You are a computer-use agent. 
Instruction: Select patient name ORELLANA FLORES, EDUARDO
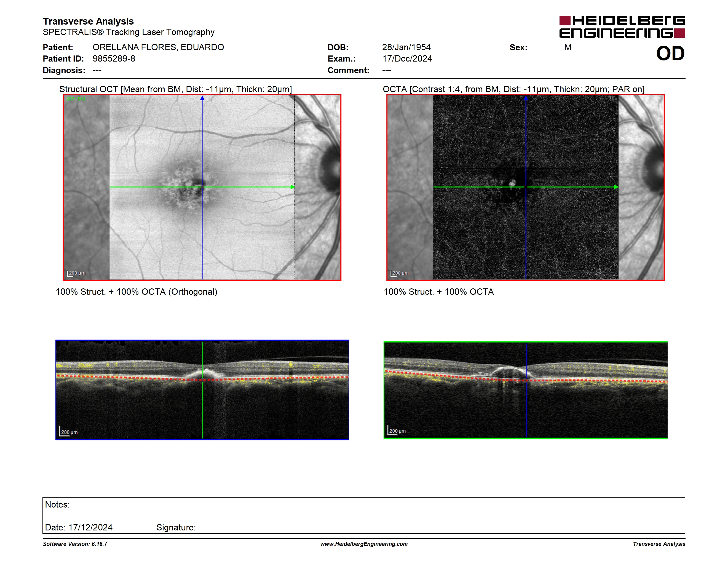158,47
